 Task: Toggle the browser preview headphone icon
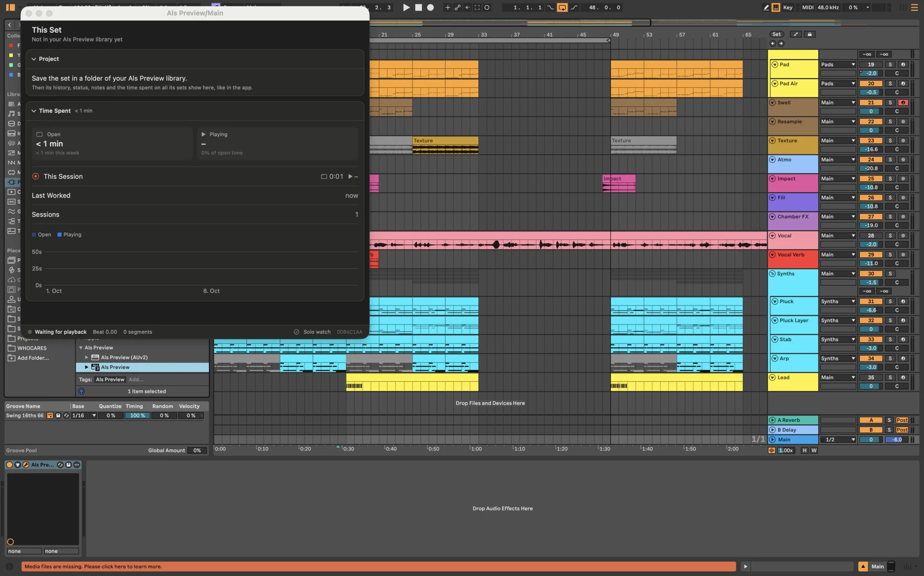pos(81,392)
